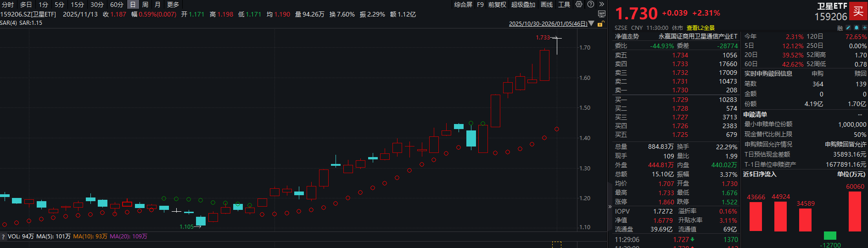Open the 申赎清单 ellipsis more icon
The width and height of the screenshot is (868, 248).
point(860,114)
